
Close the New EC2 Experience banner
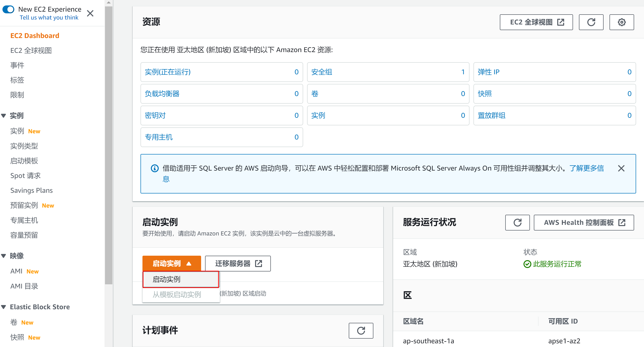(90, 13)
